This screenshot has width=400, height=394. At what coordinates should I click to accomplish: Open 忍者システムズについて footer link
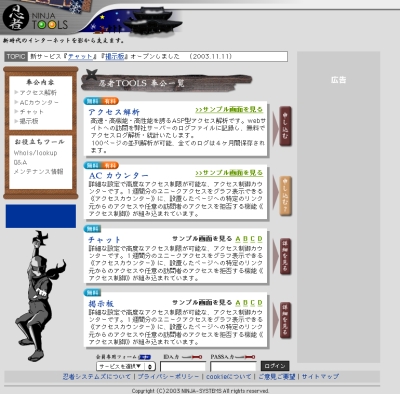(97, 377)
